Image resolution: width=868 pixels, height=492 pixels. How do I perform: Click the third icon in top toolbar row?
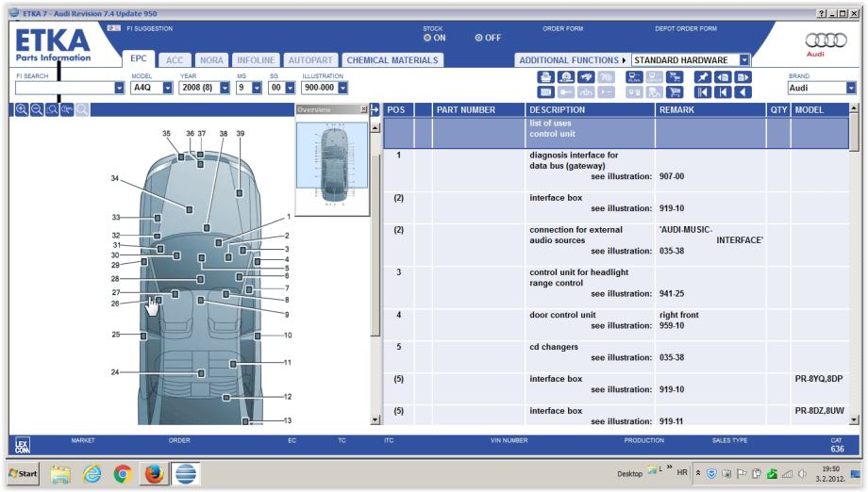(x=586, y=77)
